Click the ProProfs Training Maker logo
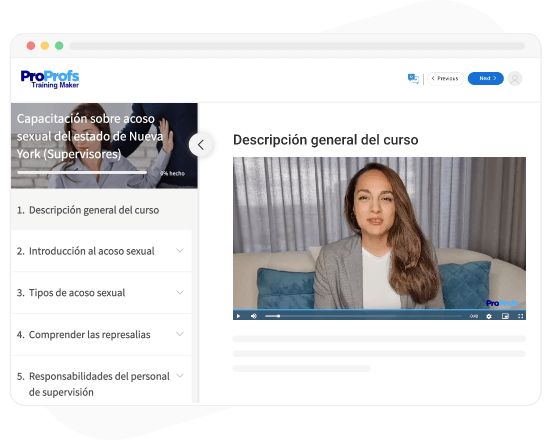 (50, 79)
